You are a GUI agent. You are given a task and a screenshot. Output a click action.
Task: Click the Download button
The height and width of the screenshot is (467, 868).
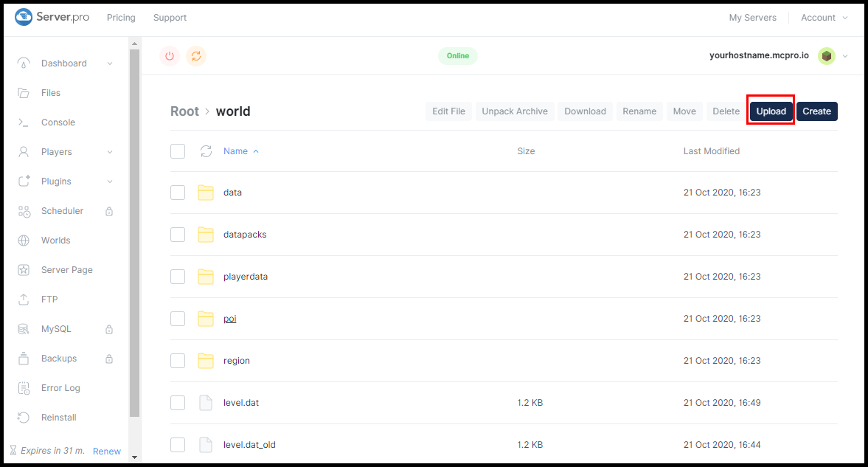point(585,111)
